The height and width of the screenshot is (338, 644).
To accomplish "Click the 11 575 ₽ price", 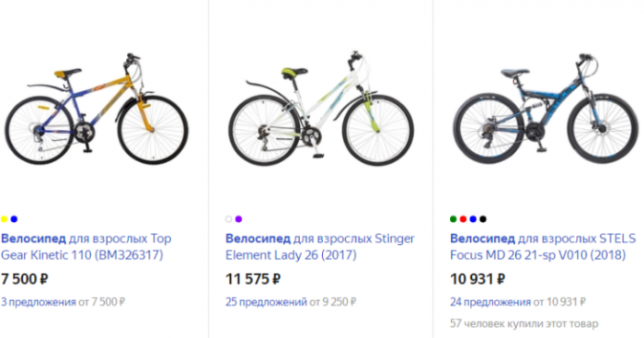I will pyautogui.click(x=253, y=280).
